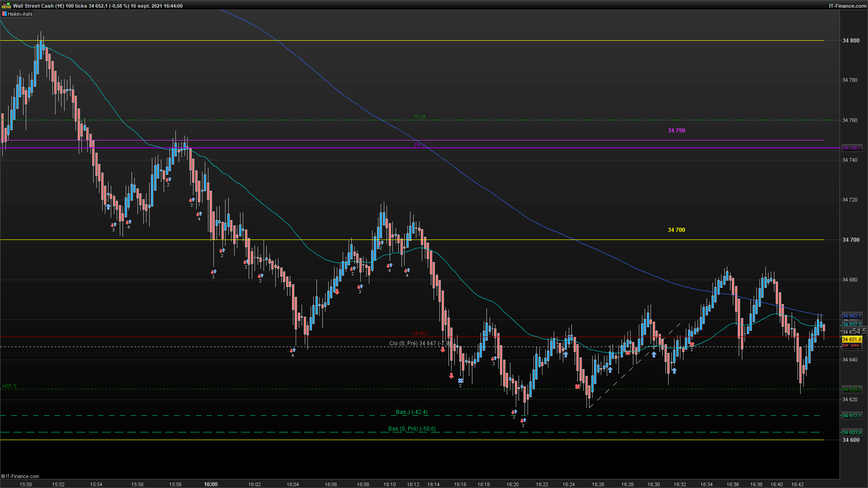The image size is (868, 488).
Task: Click the bold 16:00 time axis label
Action: tap(211, 484)
